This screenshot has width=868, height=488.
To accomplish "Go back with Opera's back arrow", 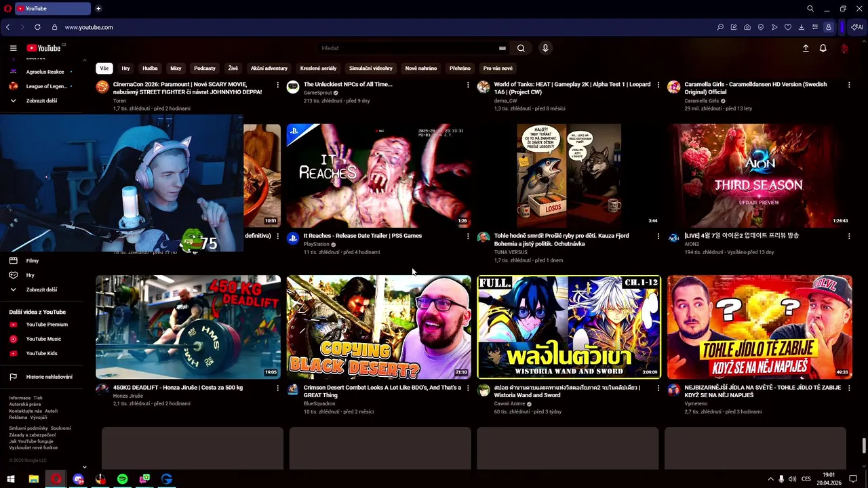I will tap(7, 27).
